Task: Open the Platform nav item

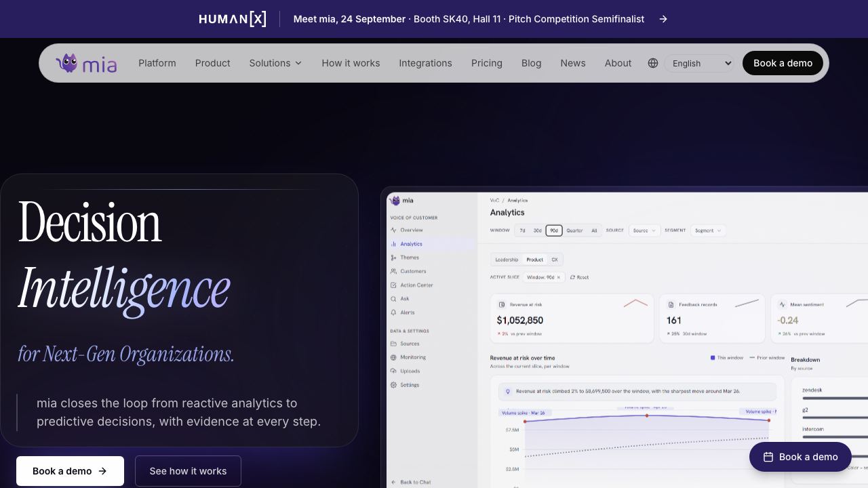Action: (157, 63)
